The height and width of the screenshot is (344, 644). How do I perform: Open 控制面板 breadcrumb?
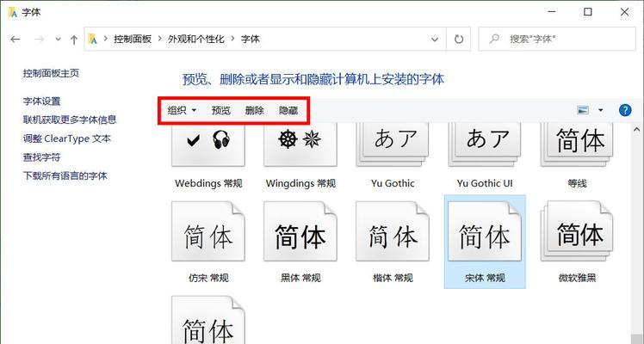[x=133, y=40]
